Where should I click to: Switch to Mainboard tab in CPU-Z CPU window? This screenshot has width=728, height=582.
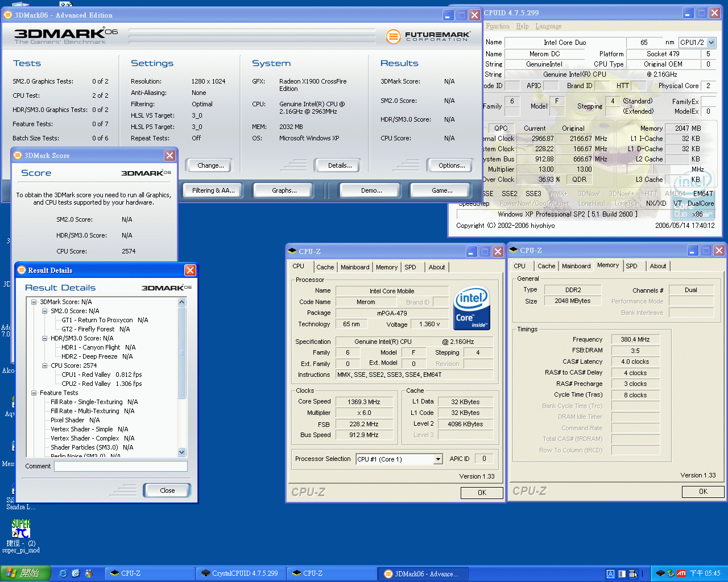point(355,267)
